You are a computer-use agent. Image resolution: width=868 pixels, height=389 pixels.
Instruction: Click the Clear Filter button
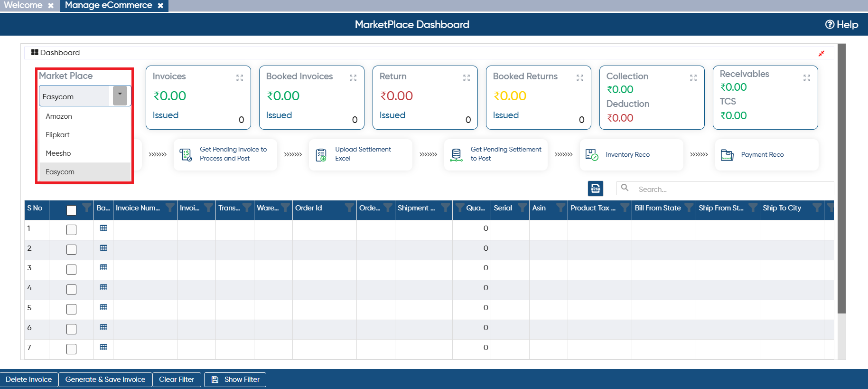tap(177, 380)
